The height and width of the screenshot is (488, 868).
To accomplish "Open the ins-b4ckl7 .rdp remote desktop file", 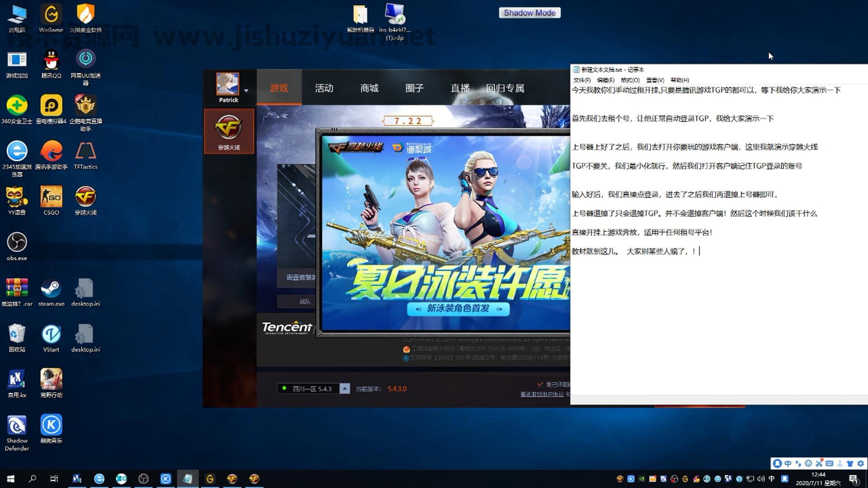I will tap(395, 22).
